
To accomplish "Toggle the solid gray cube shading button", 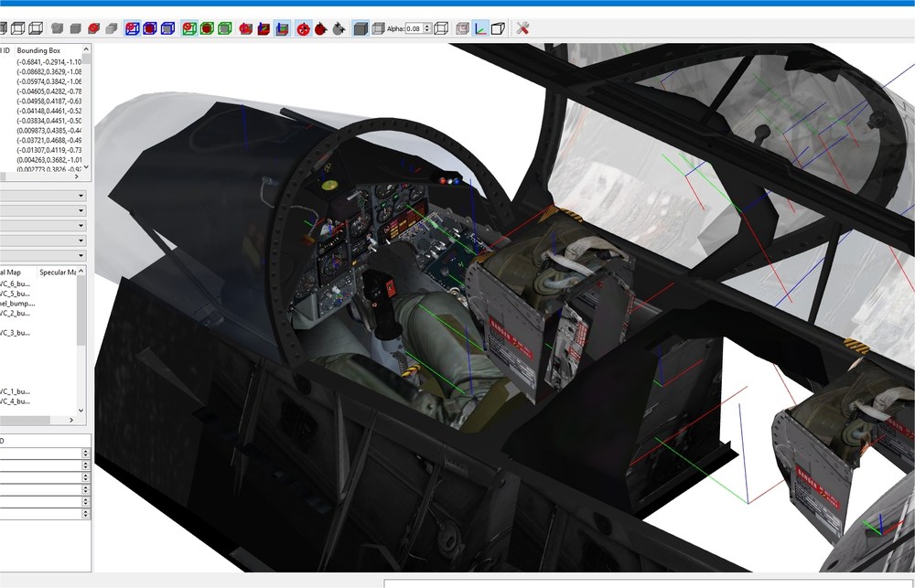I will coord(361,28).
